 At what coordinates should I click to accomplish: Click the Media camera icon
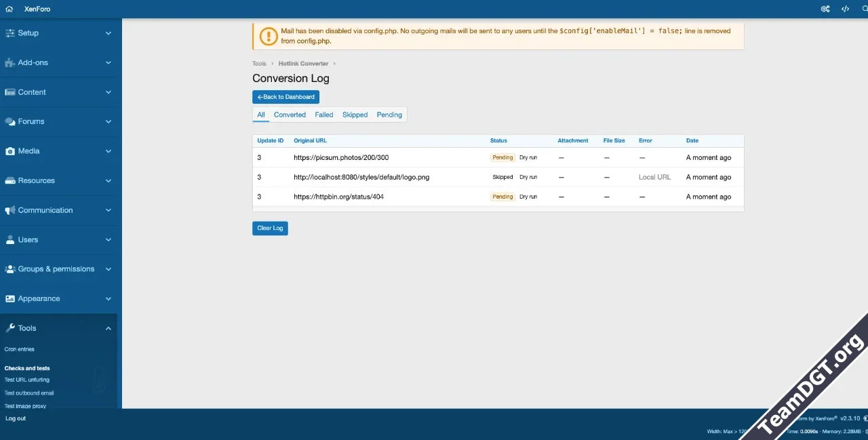[10, 151]
